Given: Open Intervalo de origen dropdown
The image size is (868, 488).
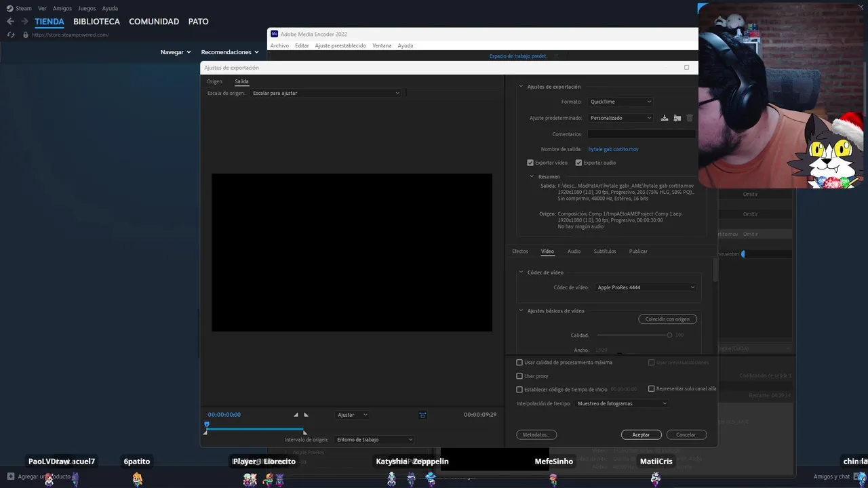Looking at the screenshot, I should [374, 440].
